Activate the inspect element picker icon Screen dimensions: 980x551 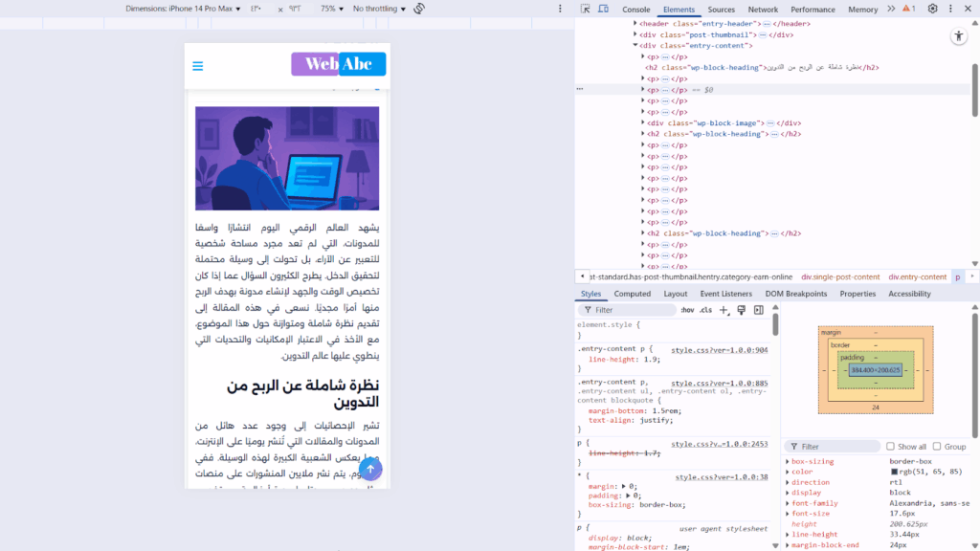coord(585,9)
